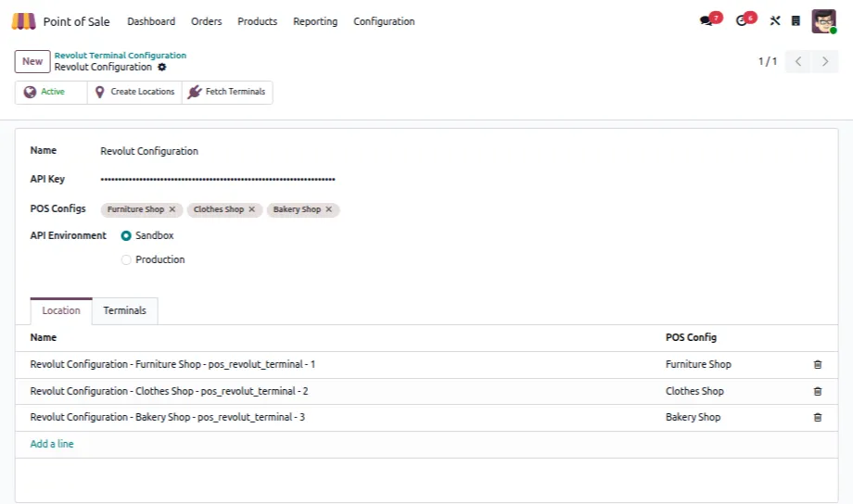Click the POS Config column header
Viewport: 853px width, 504px height.
point(691,337)
